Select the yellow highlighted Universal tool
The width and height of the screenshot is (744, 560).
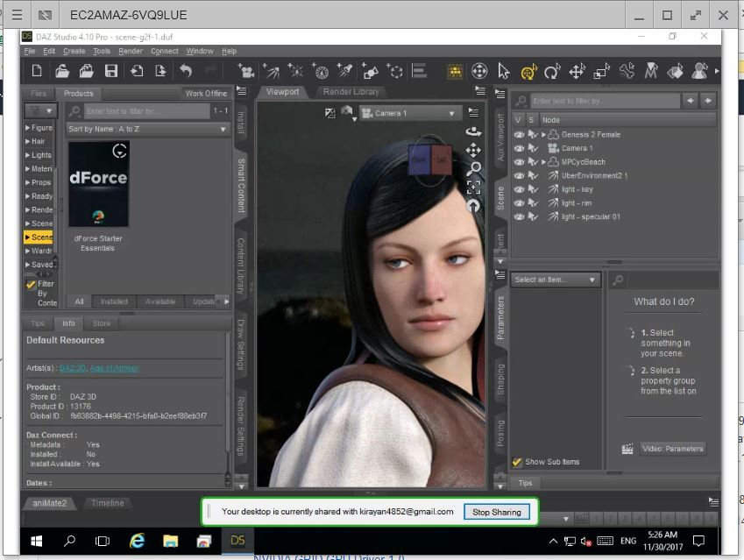(x=528, y=71)
